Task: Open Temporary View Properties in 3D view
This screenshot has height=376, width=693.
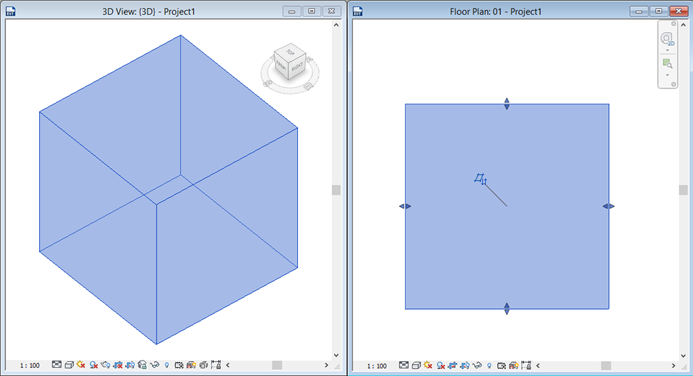Action: tap(179, 365)
